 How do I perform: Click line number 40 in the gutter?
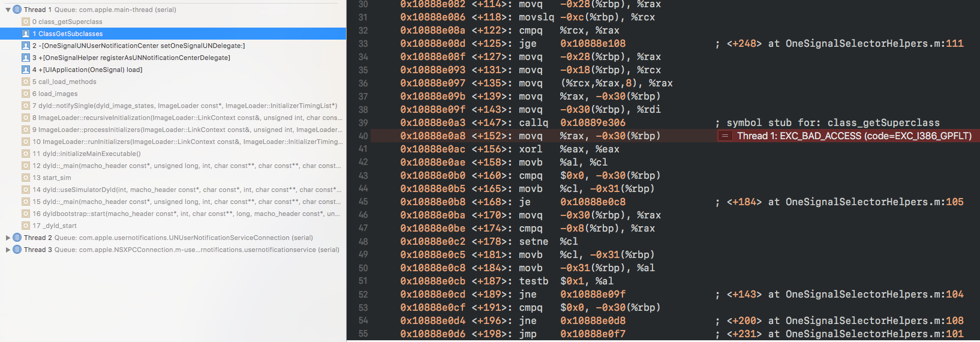tap(363, 136)
